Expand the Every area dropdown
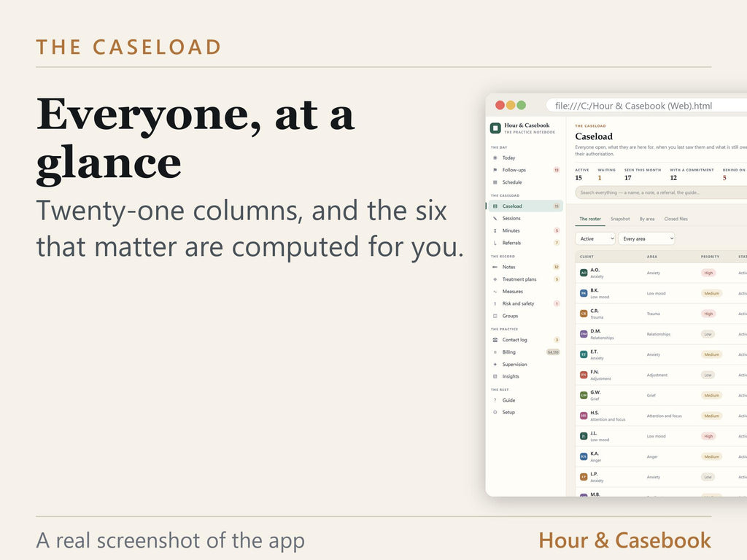 646,238
